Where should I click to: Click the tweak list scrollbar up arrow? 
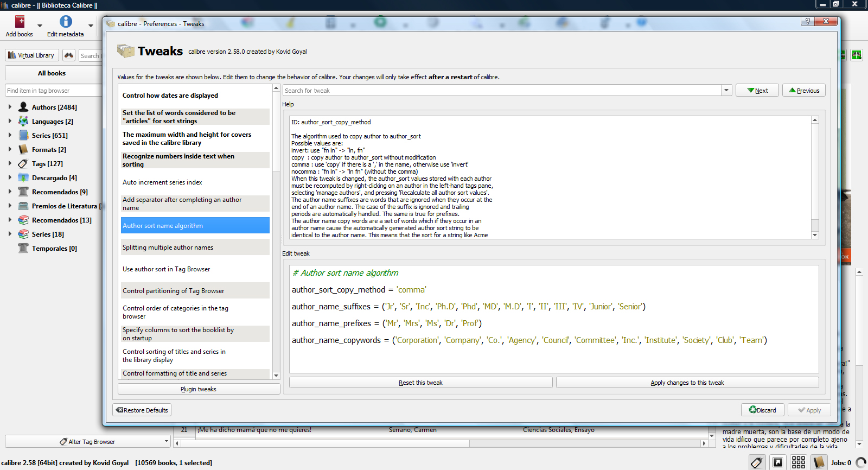coord(276,88)
